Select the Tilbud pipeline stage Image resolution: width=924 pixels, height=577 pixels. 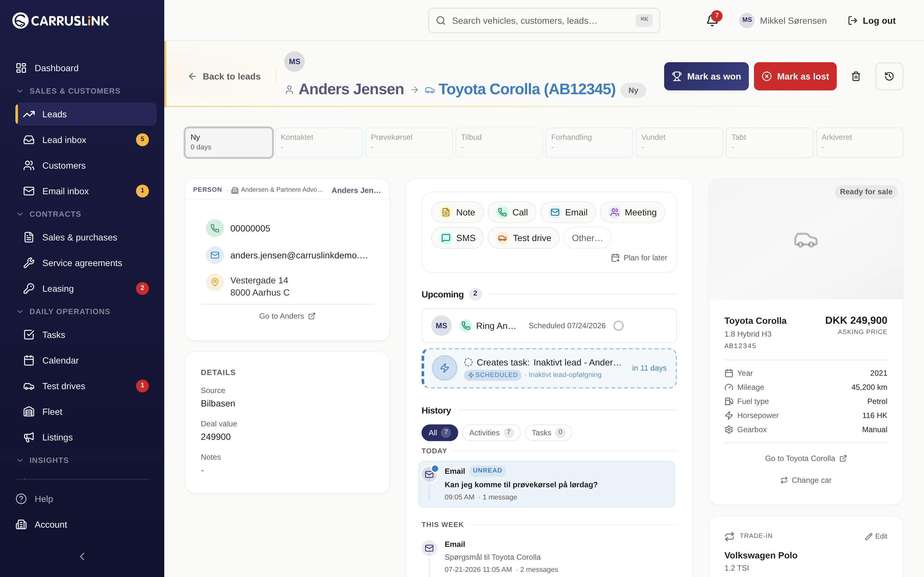499,142
